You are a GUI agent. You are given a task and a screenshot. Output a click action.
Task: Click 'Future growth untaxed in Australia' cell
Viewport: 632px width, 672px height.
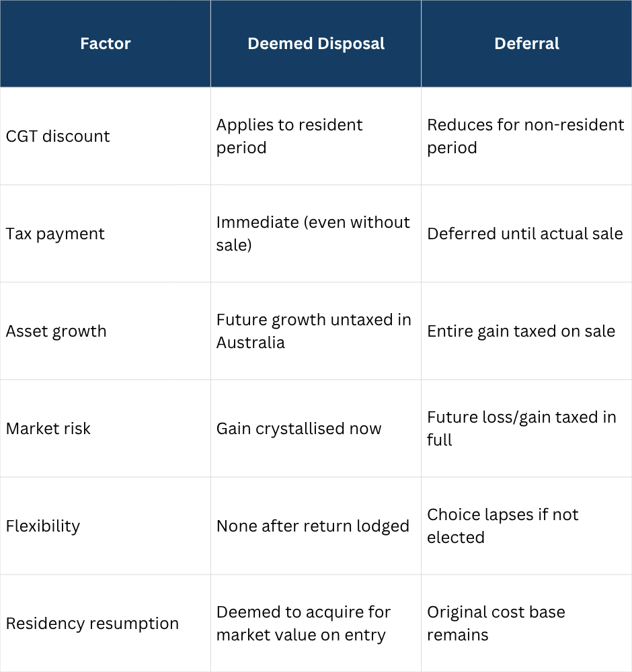point(314,331)
